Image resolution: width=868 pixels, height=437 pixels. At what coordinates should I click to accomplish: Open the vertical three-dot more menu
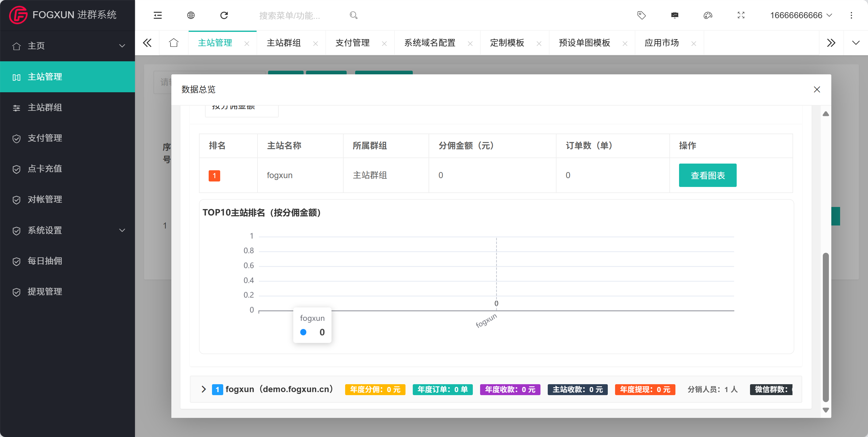851,15
